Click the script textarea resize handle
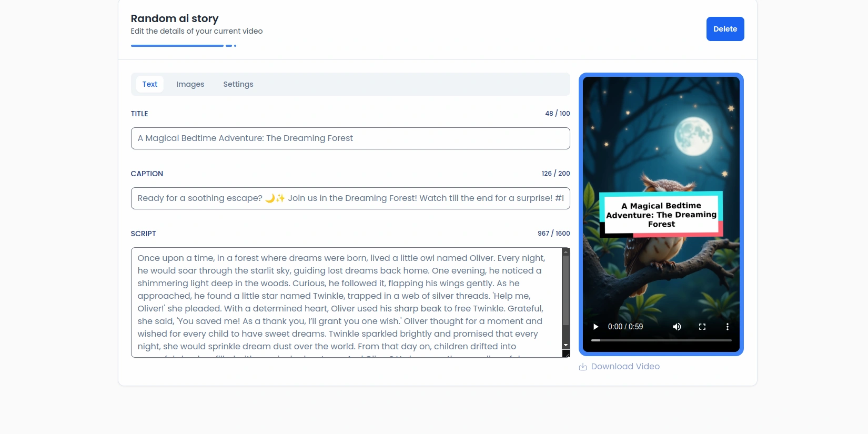 coord(566,354)
